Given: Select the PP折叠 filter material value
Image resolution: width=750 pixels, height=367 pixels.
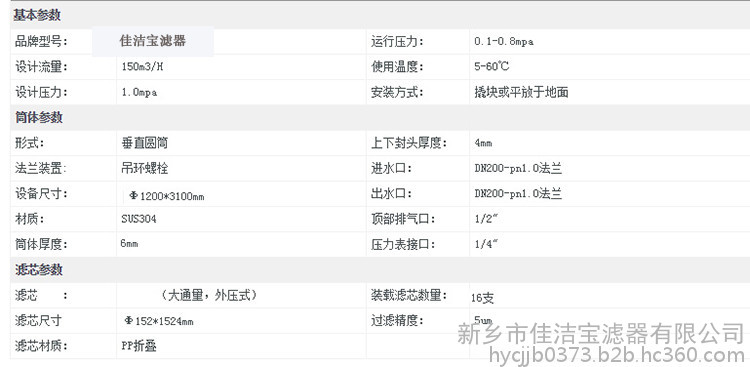Looking at the screenshot, I should tap(139, 346).
